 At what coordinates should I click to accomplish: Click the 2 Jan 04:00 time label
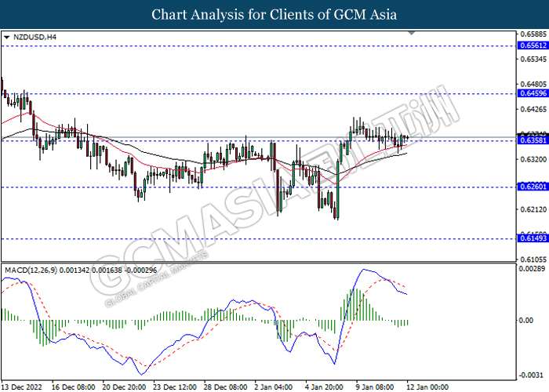pos(274,387)
